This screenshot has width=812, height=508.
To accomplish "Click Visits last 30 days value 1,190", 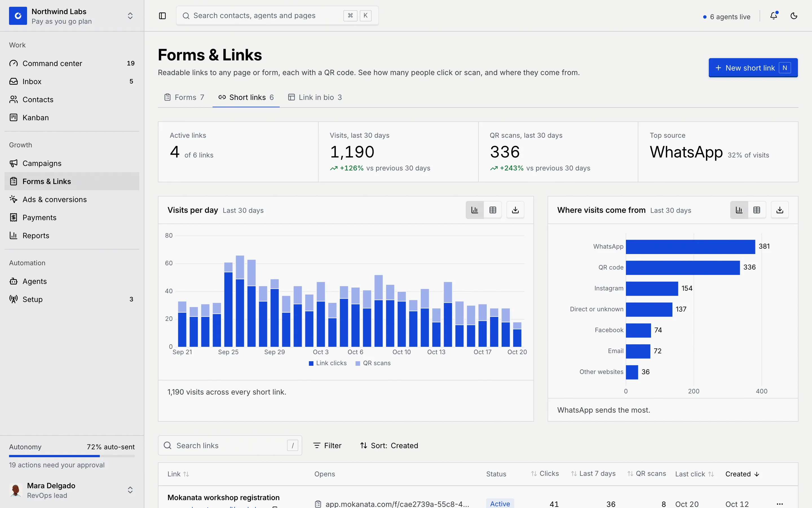I will (352, 152).
